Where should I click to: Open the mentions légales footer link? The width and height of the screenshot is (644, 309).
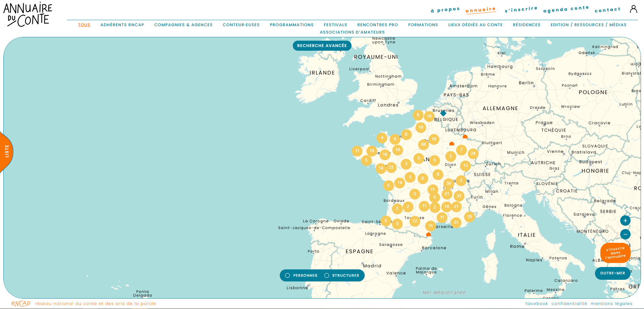pyautogui.click(x=611, y=304)
